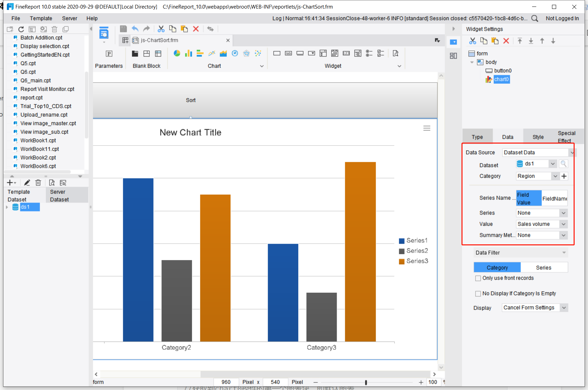Screen dimensions: 588x390
Task: Switch to the Style tab
Action: 538,137
